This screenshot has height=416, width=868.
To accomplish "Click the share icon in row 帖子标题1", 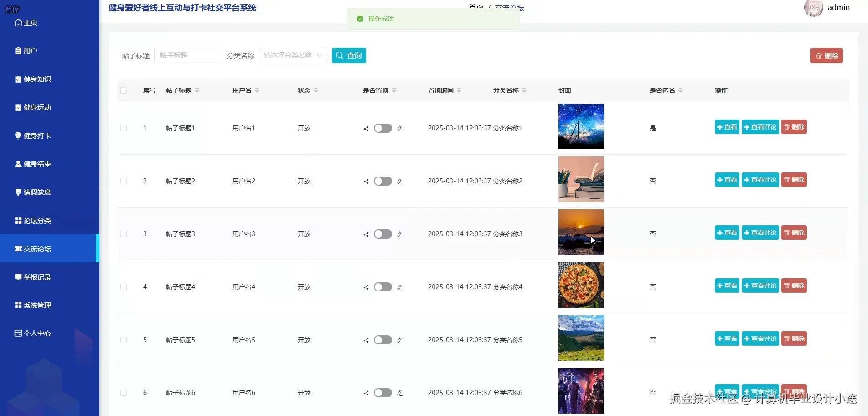I will (366, 129).
